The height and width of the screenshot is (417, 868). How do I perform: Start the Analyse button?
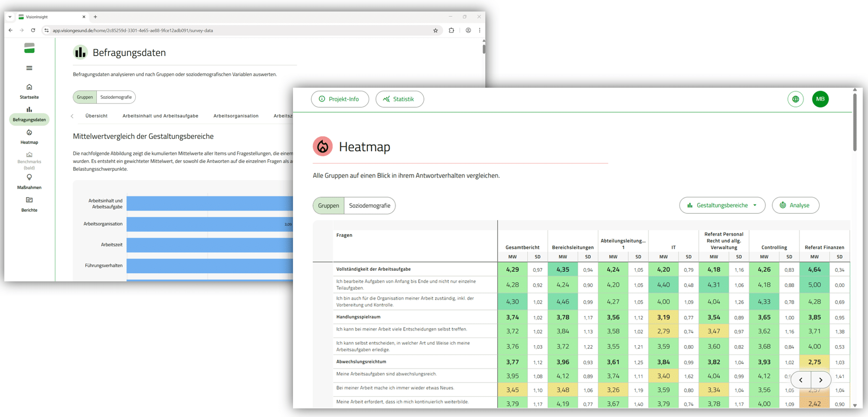[796, 205]
